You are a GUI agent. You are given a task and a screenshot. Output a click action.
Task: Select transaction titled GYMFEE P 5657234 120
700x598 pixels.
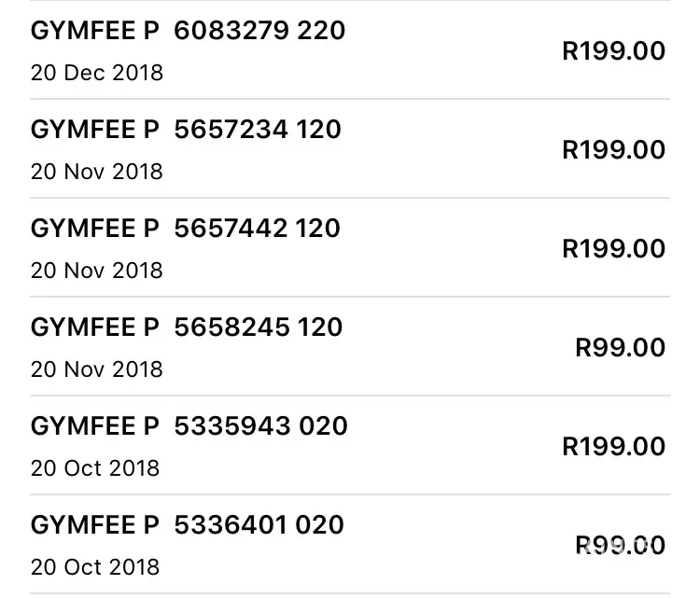186,130
